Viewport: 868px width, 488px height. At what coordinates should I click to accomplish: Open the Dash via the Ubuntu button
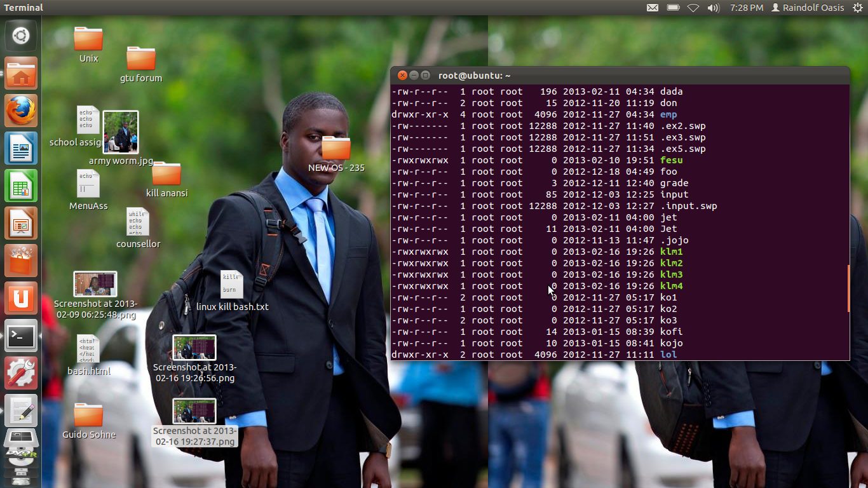(20, 35)
